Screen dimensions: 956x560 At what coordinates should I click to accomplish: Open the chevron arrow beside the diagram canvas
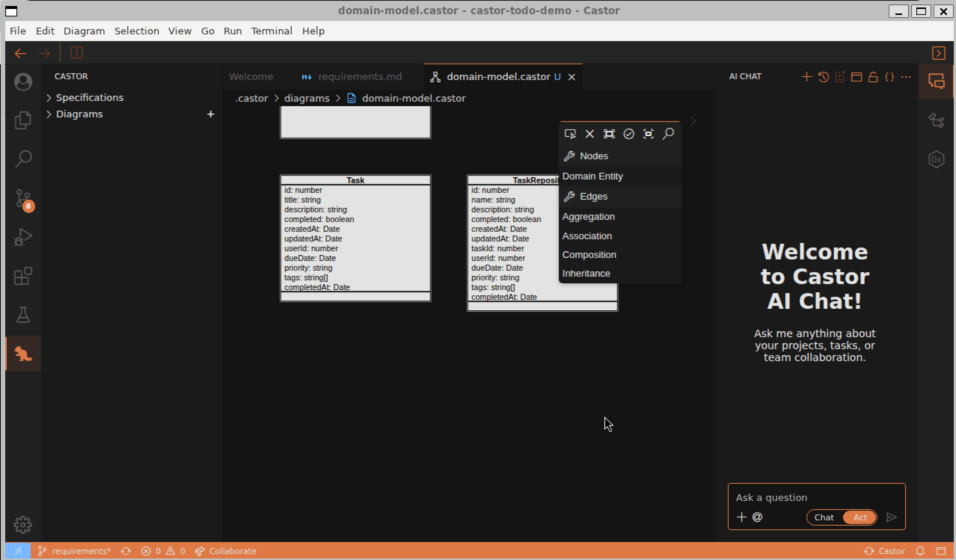click(693, 121)
